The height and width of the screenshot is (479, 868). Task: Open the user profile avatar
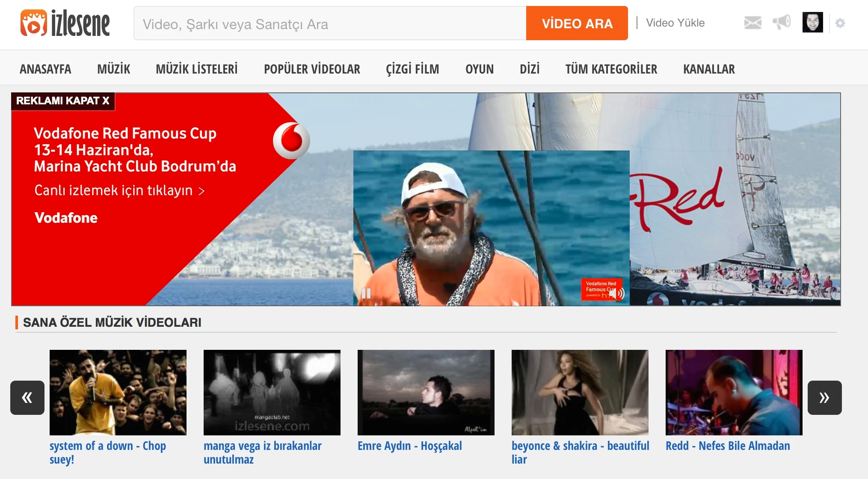[812, 22]
